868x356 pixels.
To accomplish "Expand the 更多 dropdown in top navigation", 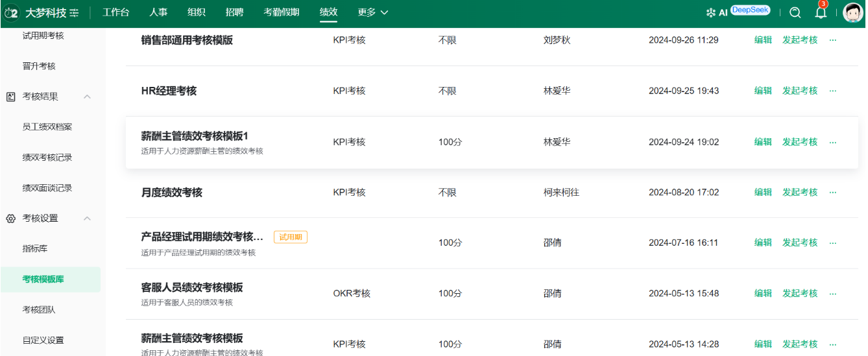I will (x=373, y=12).
